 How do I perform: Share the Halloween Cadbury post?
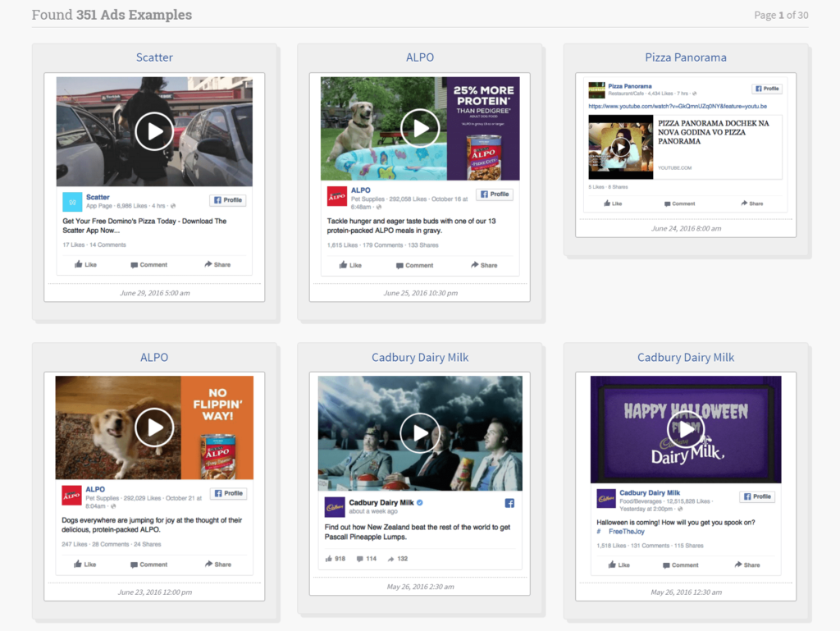click(746, 565)
